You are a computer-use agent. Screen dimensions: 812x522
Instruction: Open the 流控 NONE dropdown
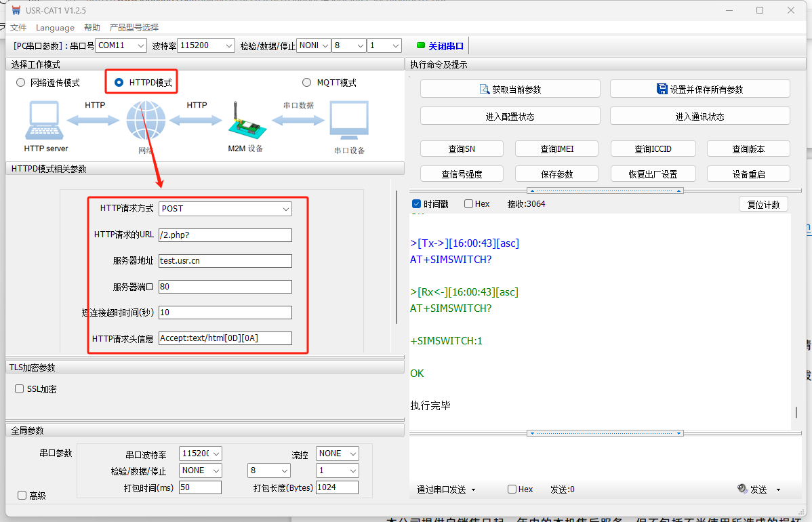[x=338, y=454]
